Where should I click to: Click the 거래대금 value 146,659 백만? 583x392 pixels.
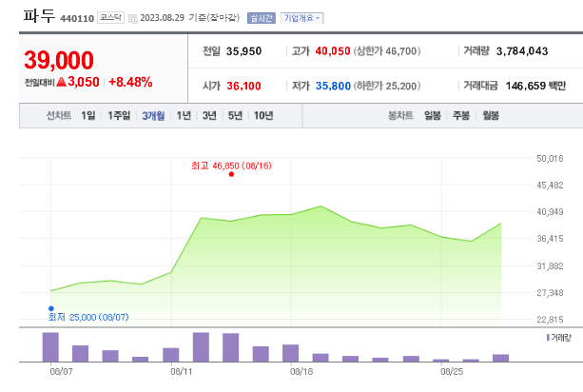coord(535,87)
